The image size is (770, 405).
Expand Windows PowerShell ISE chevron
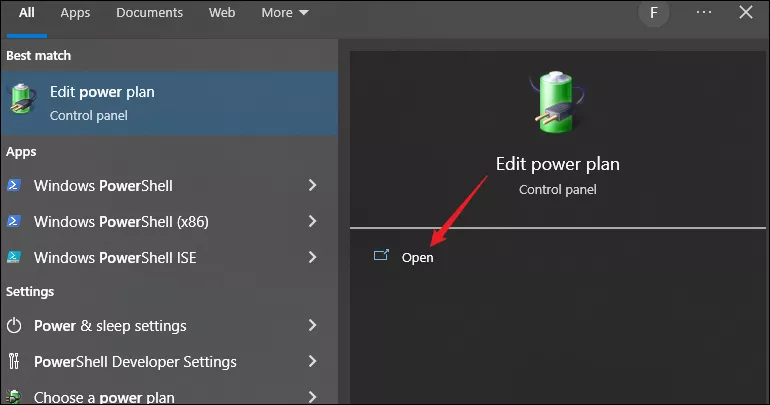312,257
